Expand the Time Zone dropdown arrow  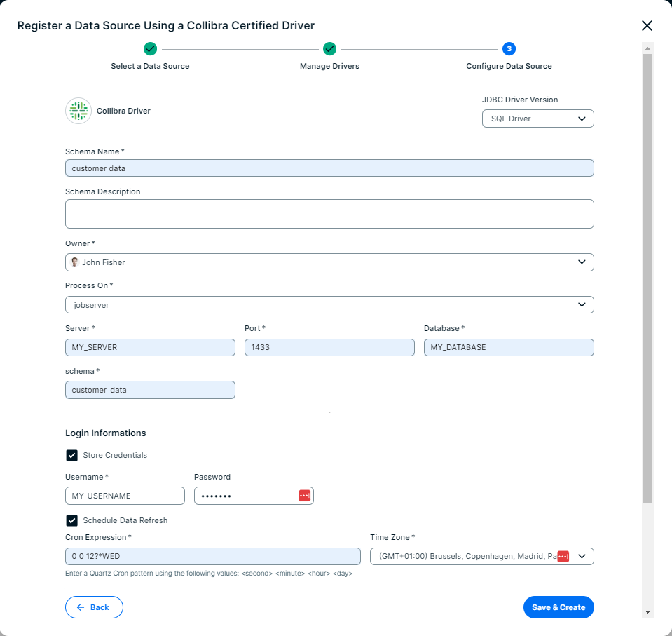582,556
